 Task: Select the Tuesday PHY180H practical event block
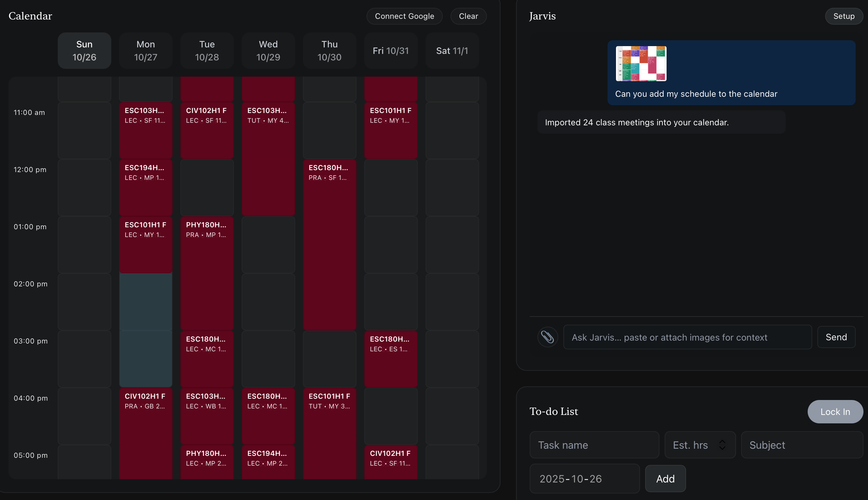207,273
